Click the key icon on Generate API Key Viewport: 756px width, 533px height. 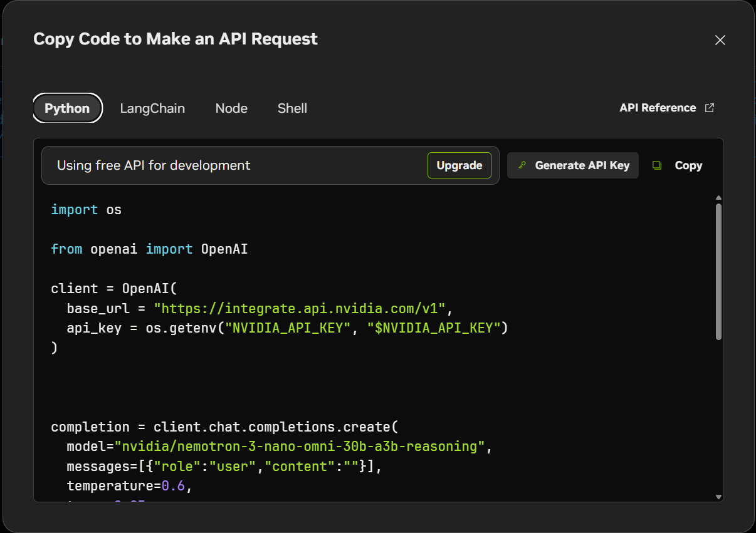(522, 165)
